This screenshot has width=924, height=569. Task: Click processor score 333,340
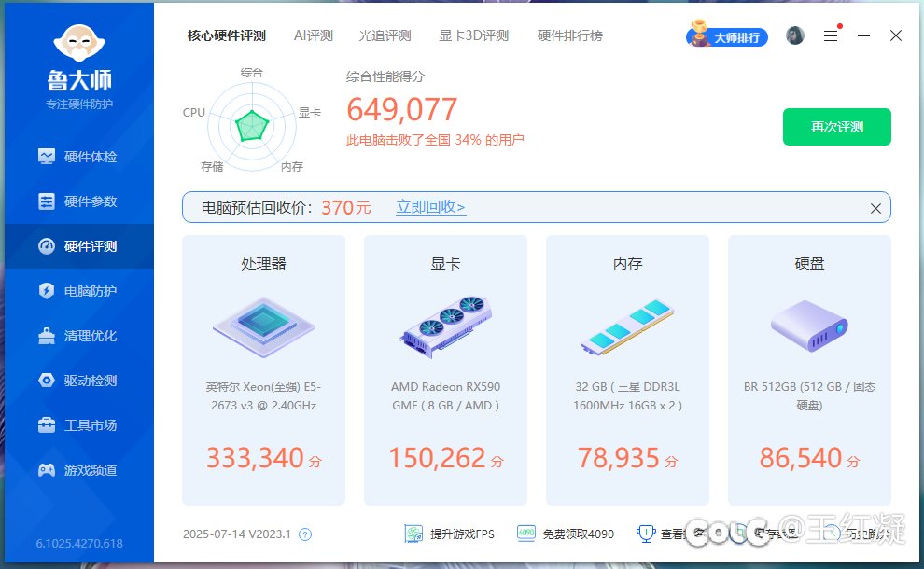click(255, 458)
